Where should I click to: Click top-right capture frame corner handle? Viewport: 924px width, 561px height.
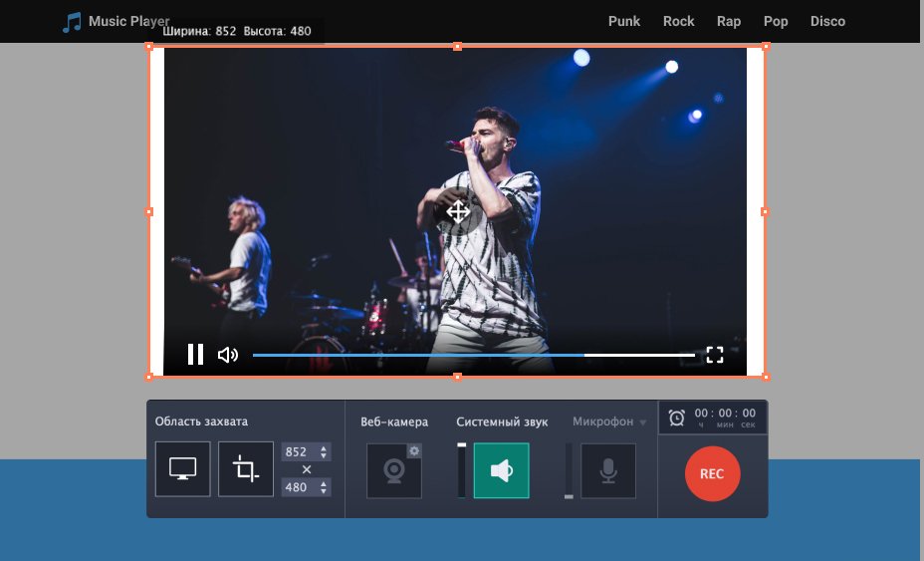[x=766, y=47]
